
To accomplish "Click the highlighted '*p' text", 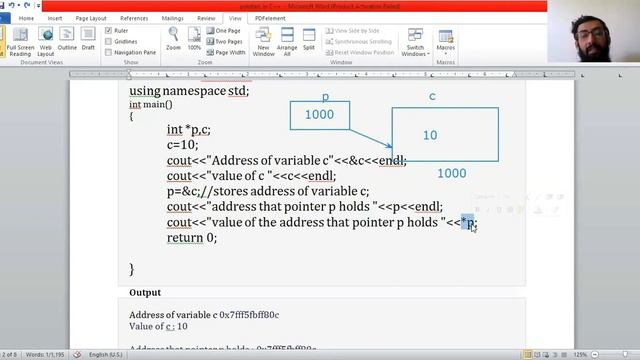I will point(467,222).
